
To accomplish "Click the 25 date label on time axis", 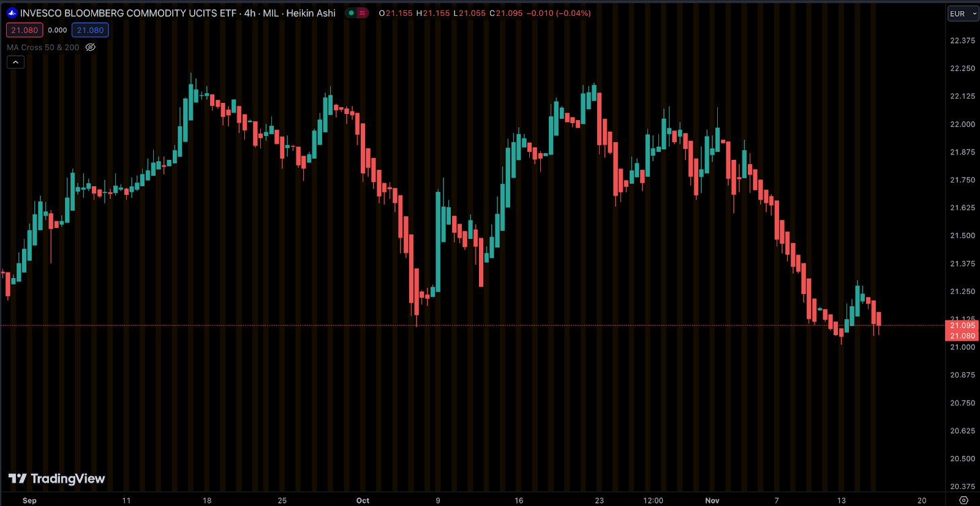I will click(x=282, y=500).
